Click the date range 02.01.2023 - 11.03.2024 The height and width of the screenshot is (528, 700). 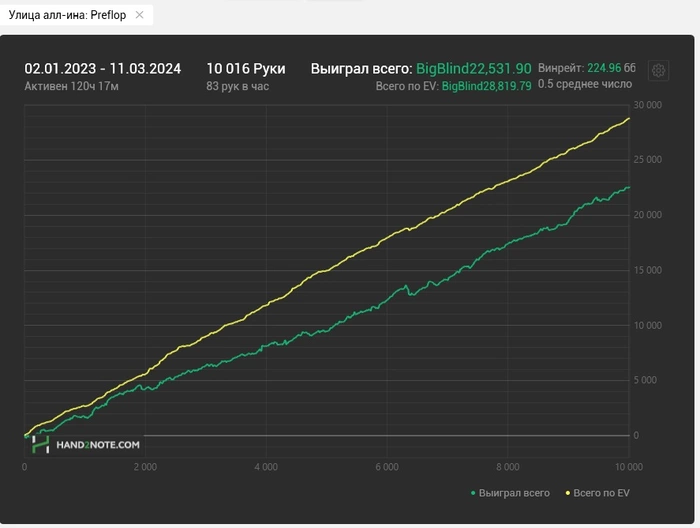point(103,69)
